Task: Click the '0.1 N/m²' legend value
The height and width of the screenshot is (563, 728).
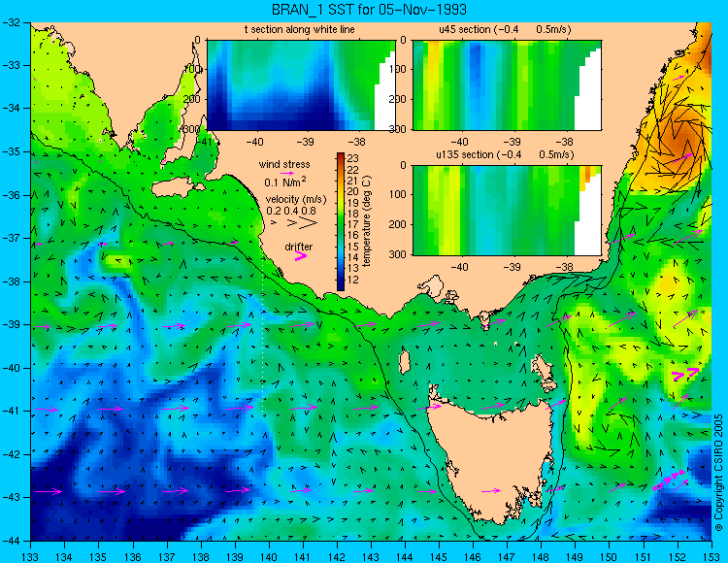Action: tap(285, 182)
